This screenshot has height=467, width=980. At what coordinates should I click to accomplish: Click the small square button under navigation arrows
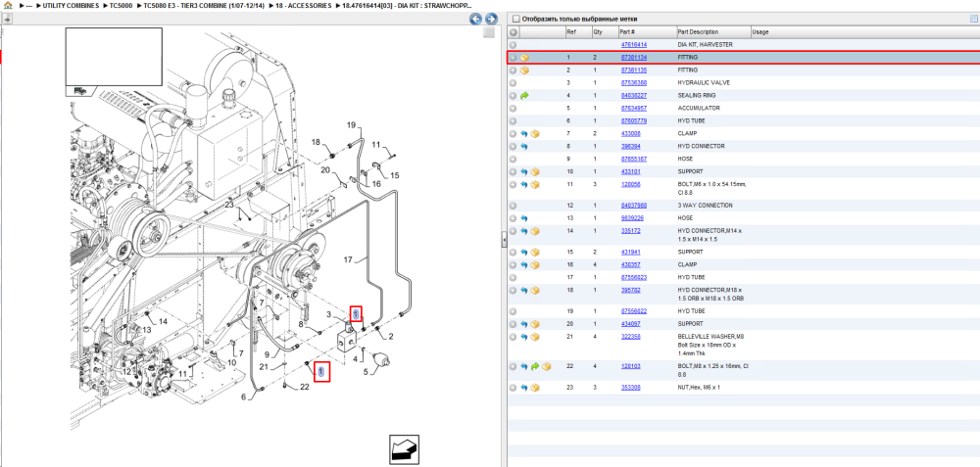click(x=489, y=32)
